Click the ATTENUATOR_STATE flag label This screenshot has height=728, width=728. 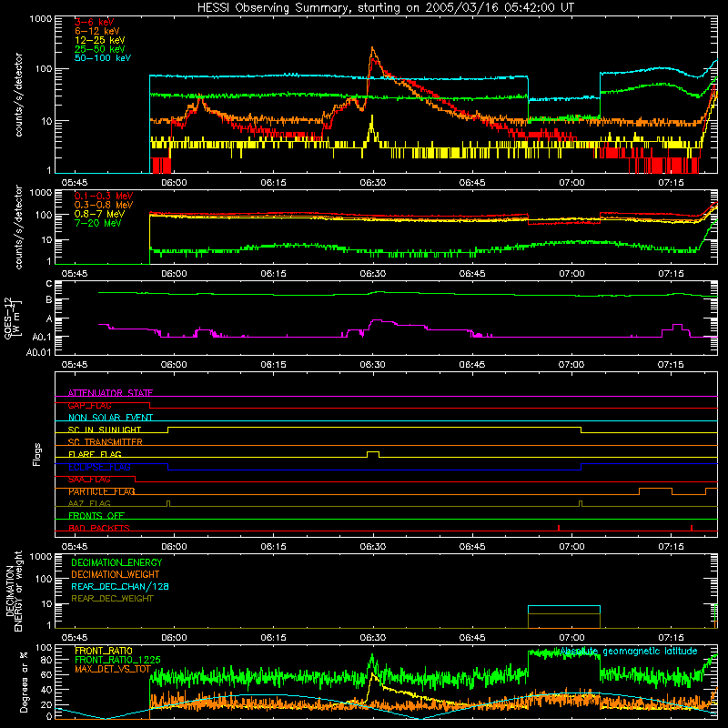[110, 393]
